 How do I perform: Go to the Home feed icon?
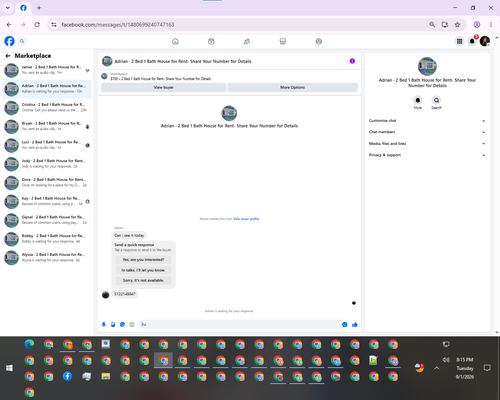pos(175,41)
